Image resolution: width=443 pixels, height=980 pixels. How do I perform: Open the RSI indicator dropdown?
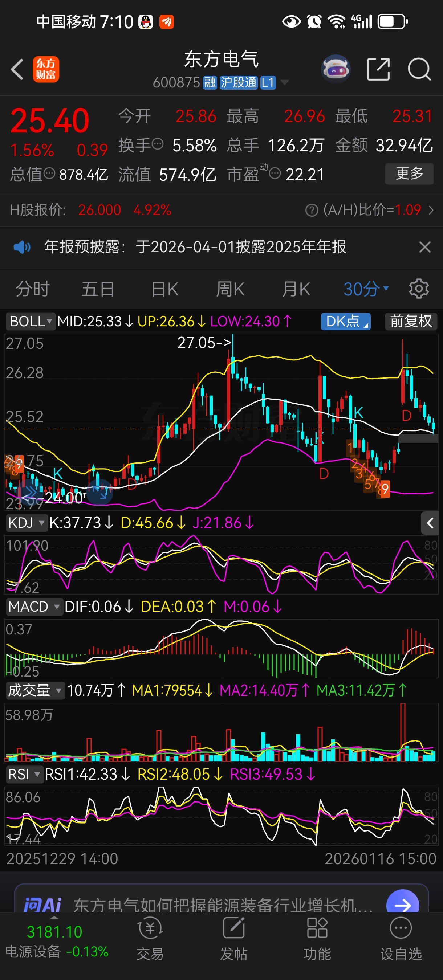[x=24, y=774]
